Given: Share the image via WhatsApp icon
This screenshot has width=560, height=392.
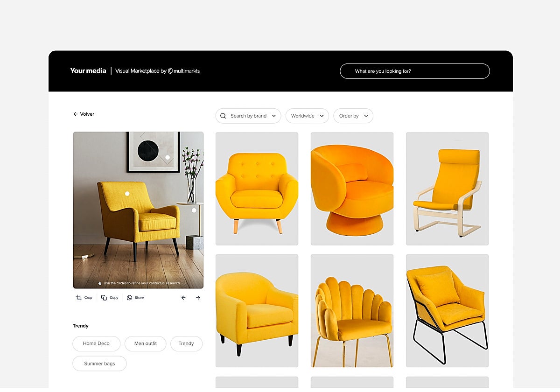Looking at the screenshot, I should pos(130,298).
